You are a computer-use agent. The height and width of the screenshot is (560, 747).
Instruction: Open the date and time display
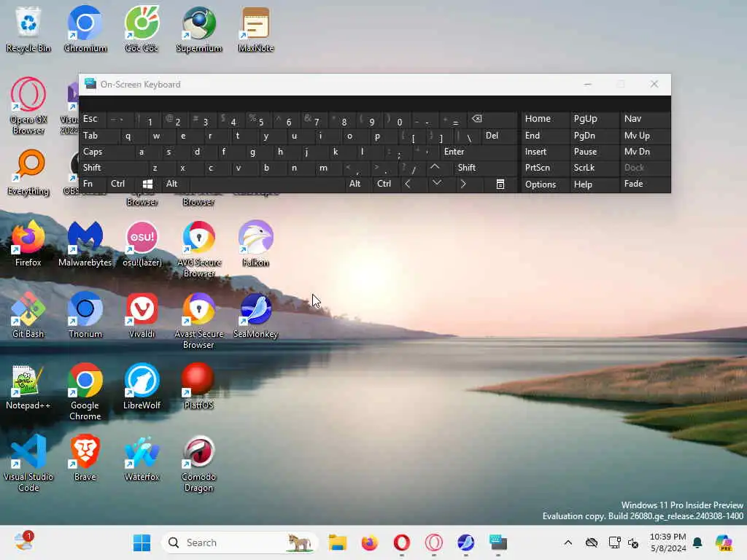pos(668,542)
